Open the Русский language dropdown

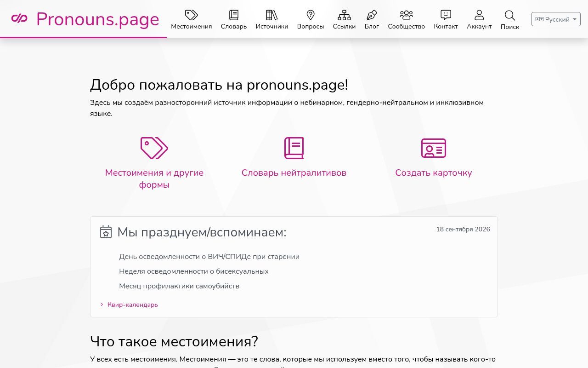[x=556, y=19]
